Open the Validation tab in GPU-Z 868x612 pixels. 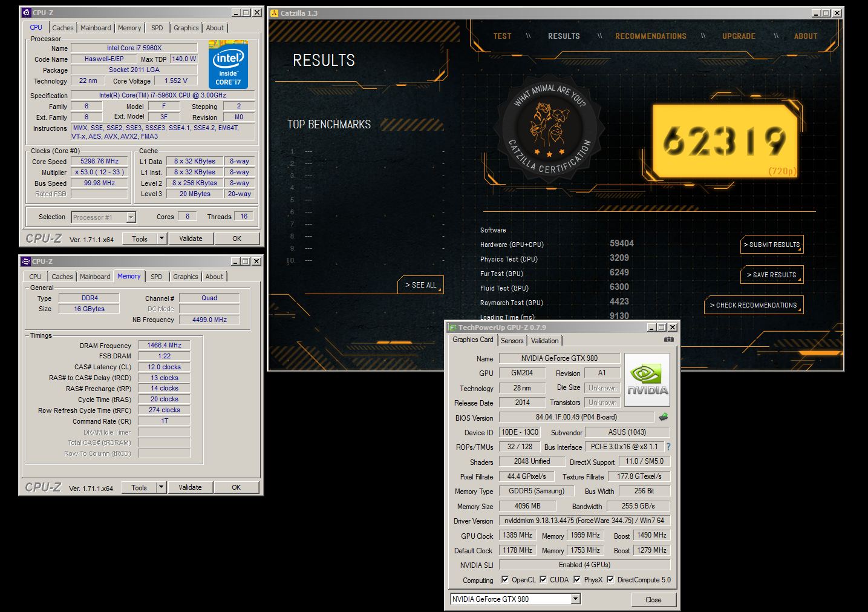point(545,341)
